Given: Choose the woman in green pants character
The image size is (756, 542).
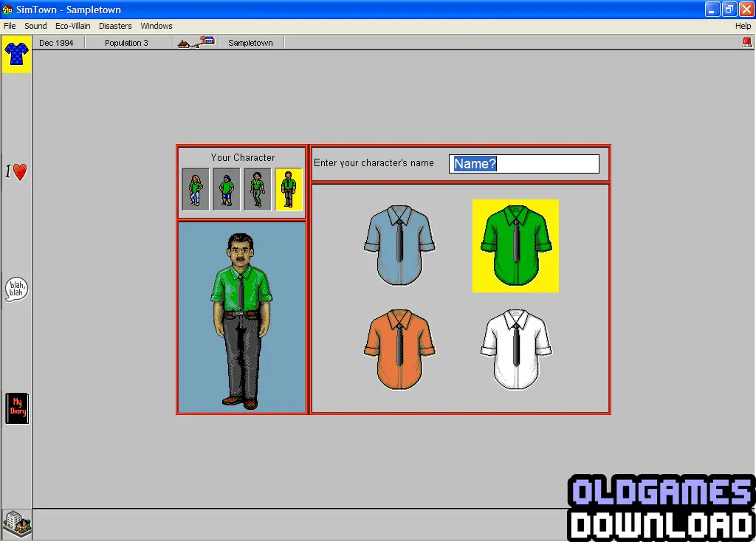Looking at the screenshot, I should pos(257,190).
